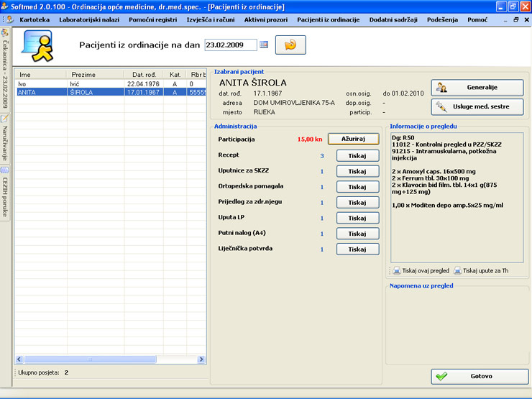Confirm with the Gotovo button
532x399 pixels.
tap(480, 376)
